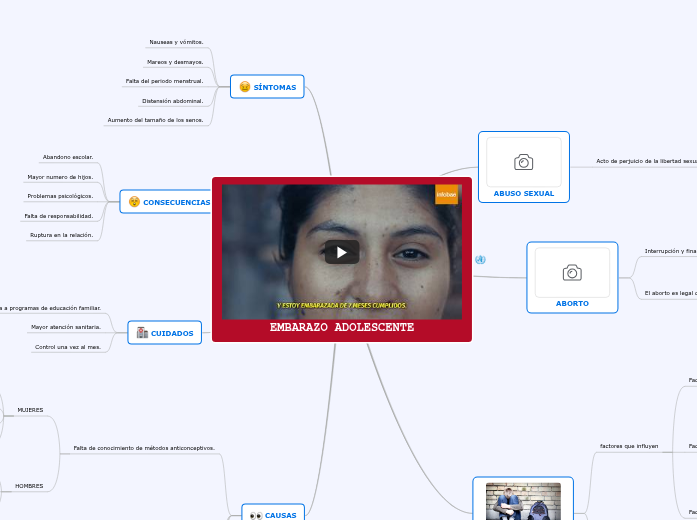Select the "Náuseas y vómitos." subtopic
The width and height of the screenshot is (697, 520).
(176, 42)
